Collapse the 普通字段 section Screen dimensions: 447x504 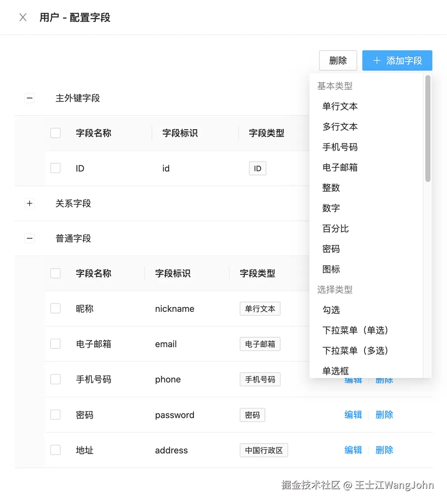pos(30,238)
